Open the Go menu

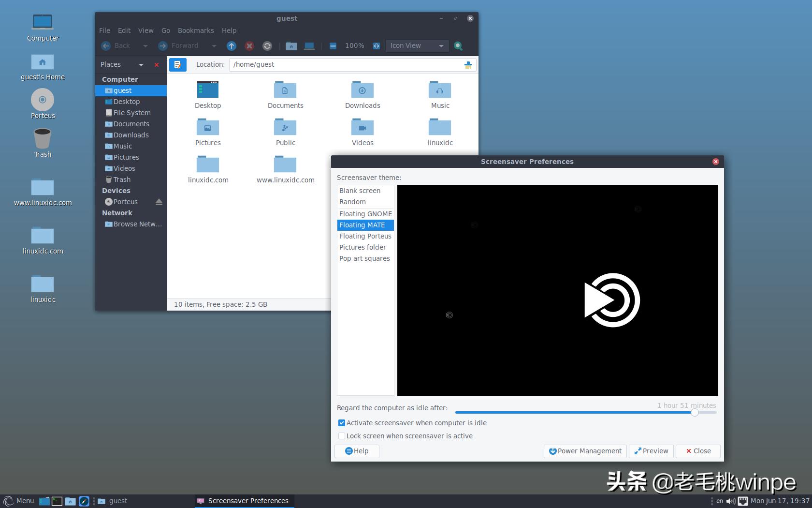(165, 30)
